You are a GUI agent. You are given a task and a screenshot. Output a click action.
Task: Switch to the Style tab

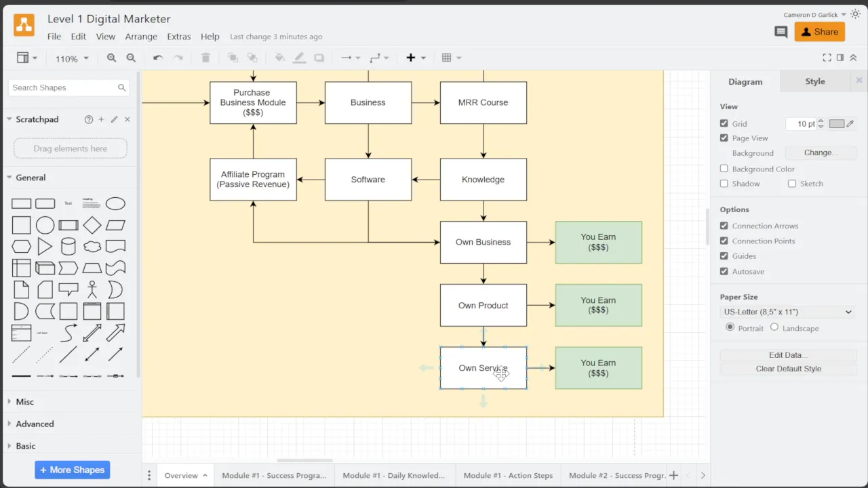coord(815,81)
